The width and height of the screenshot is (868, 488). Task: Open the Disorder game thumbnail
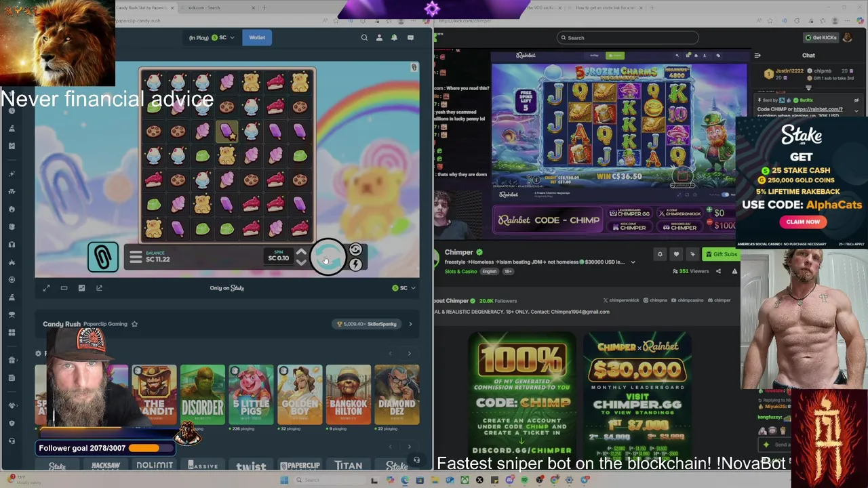tap(202, 394)
